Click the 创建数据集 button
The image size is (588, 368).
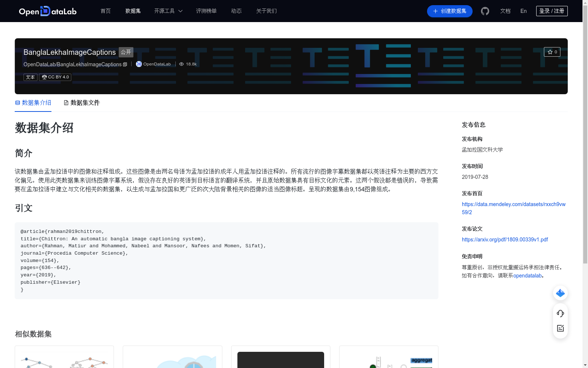pos(449,11)
